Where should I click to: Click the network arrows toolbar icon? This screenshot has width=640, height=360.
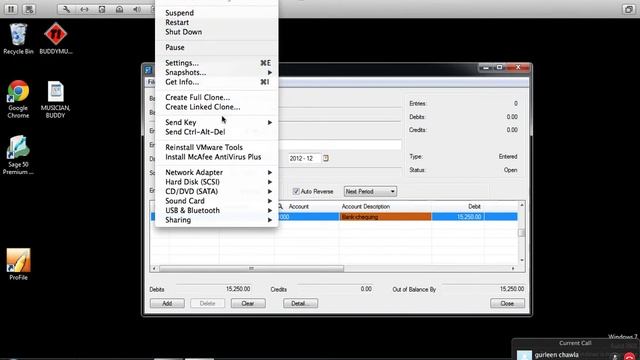click(84, 9)
